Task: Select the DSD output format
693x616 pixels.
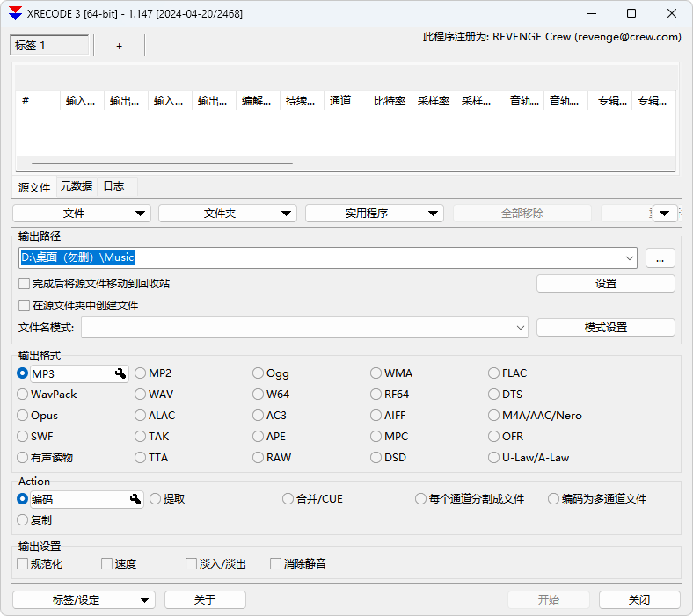Action: [389, 458]
